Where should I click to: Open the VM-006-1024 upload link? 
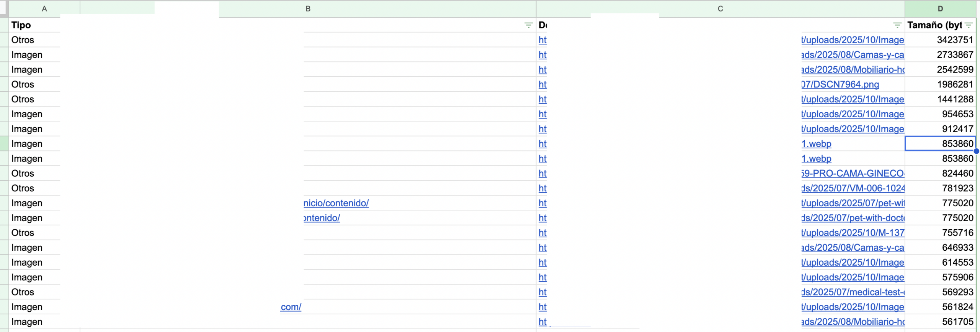pos(853,188)
